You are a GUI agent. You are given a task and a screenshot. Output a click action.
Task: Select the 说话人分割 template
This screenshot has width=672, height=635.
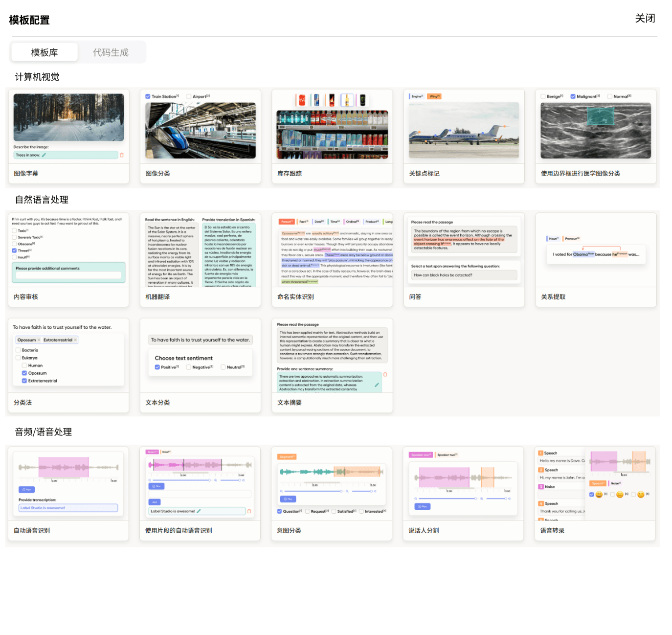point(463,493)
